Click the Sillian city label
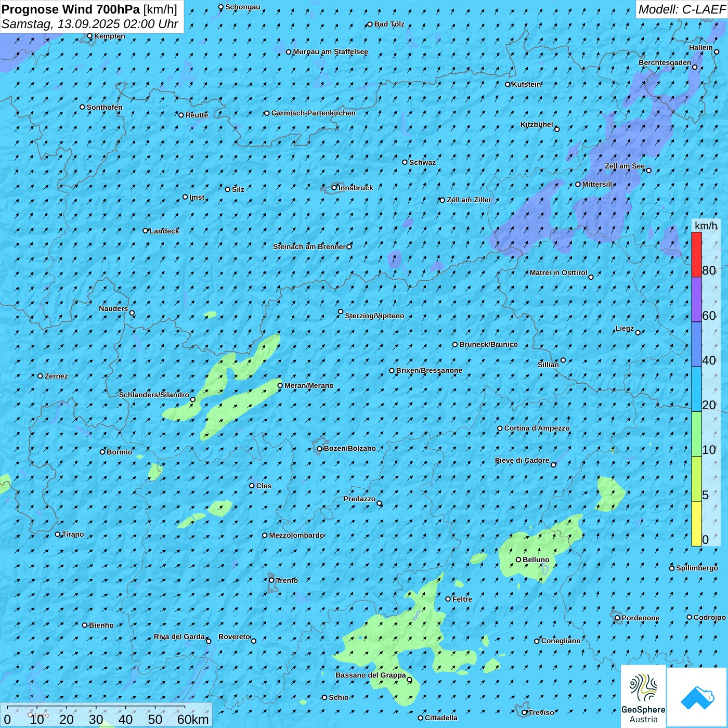The width and height of the screenshot is (728, 728). (548, 365)
